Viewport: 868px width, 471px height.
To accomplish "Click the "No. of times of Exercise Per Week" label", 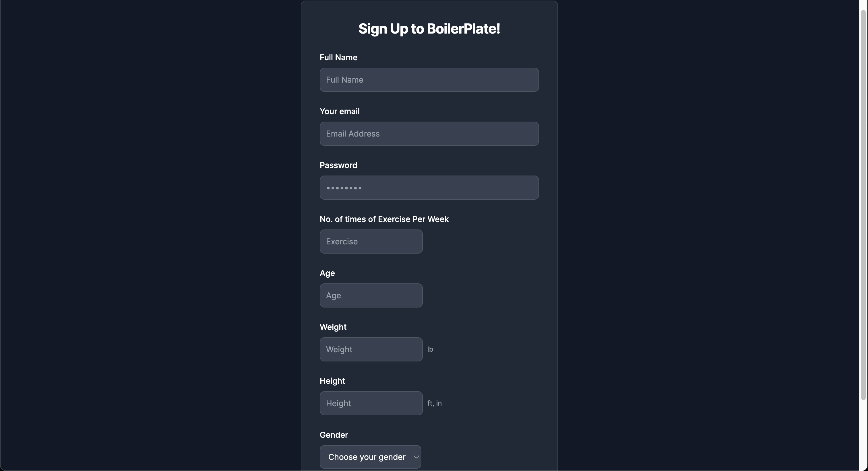I will [x=384, y=219].
